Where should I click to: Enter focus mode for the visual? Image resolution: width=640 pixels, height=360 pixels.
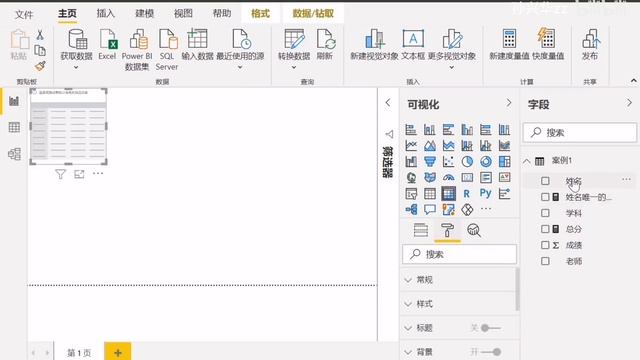[x=79, y=174]
